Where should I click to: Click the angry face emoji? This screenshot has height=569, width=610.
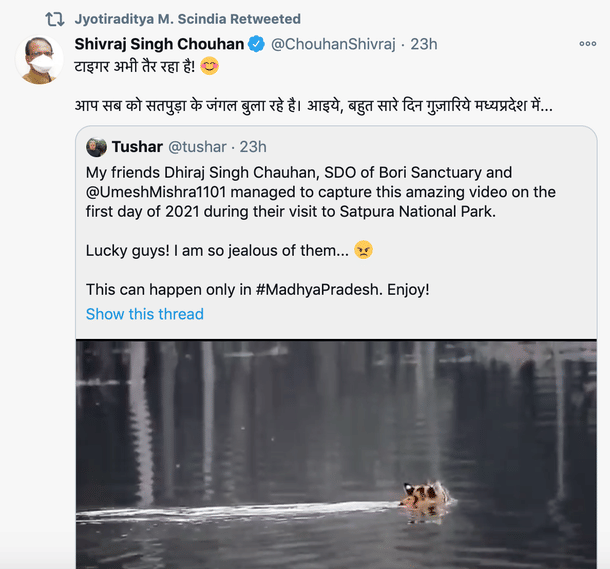(x=364, y=250)
